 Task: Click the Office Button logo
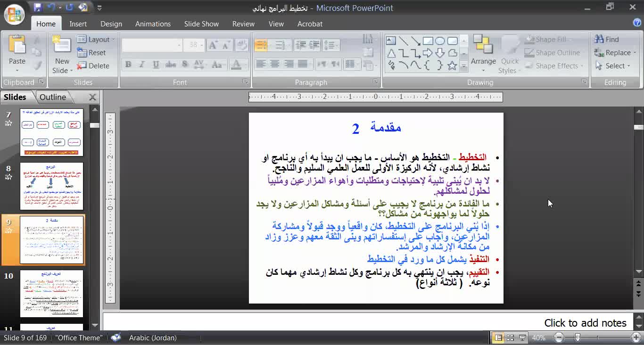click(x=15, y=14)
